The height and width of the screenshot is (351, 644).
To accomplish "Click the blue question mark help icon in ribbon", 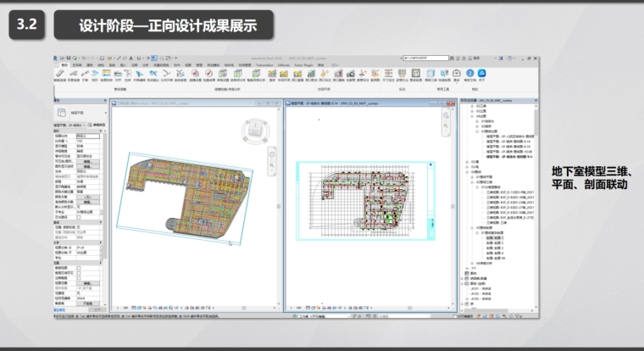I will coord(471,74).
